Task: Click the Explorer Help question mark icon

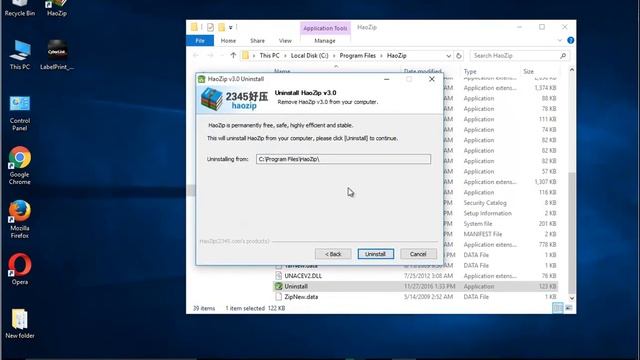Action: [571, 40]
